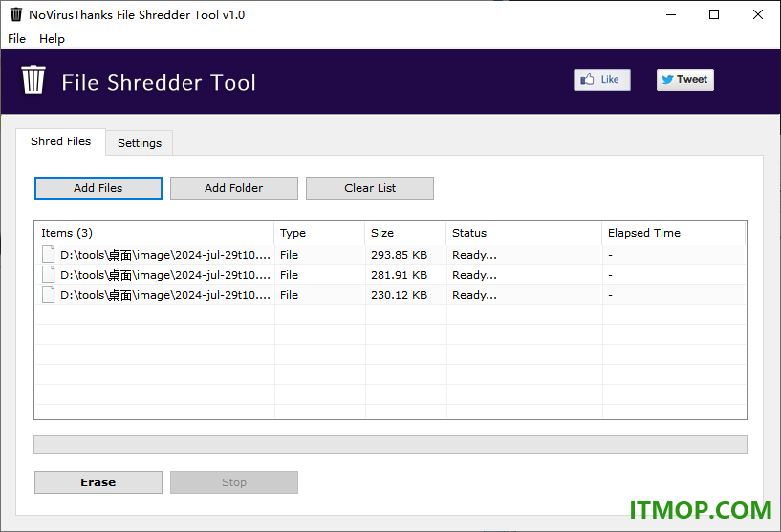
Task: Click the Items (3) column header
Action: point(155,233)
